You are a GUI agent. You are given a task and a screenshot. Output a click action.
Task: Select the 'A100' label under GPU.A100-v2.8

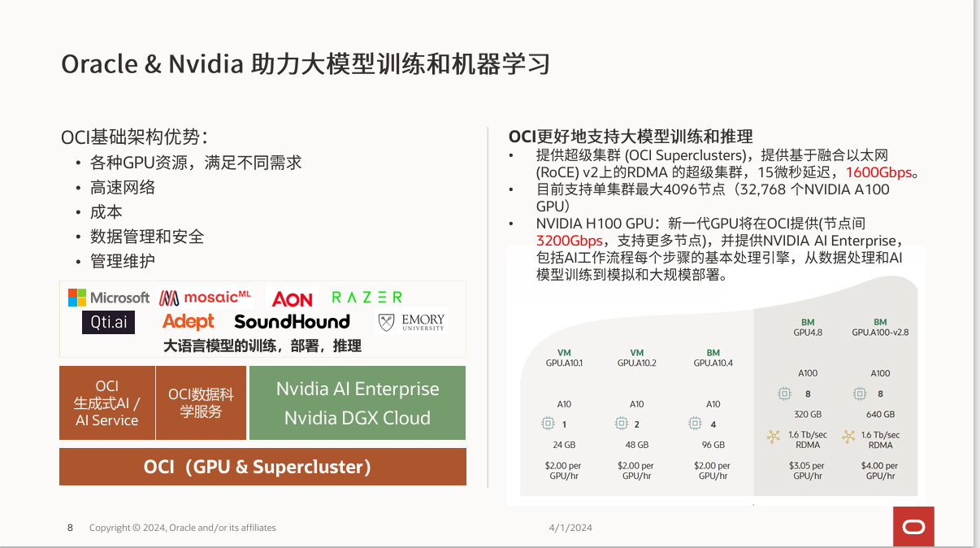pyautogui.click(x=880, y=373)
